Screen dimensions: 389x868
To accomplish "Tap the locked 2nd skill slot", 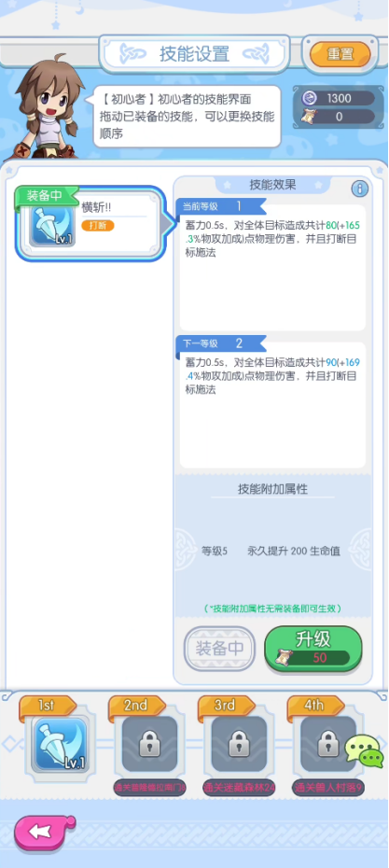I will [x=149, y=745].
